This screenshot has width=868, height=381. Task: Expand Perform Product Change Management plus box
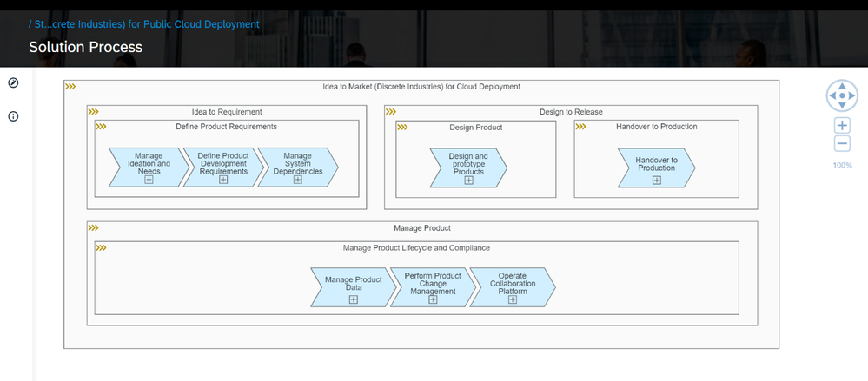pos(433,299)
